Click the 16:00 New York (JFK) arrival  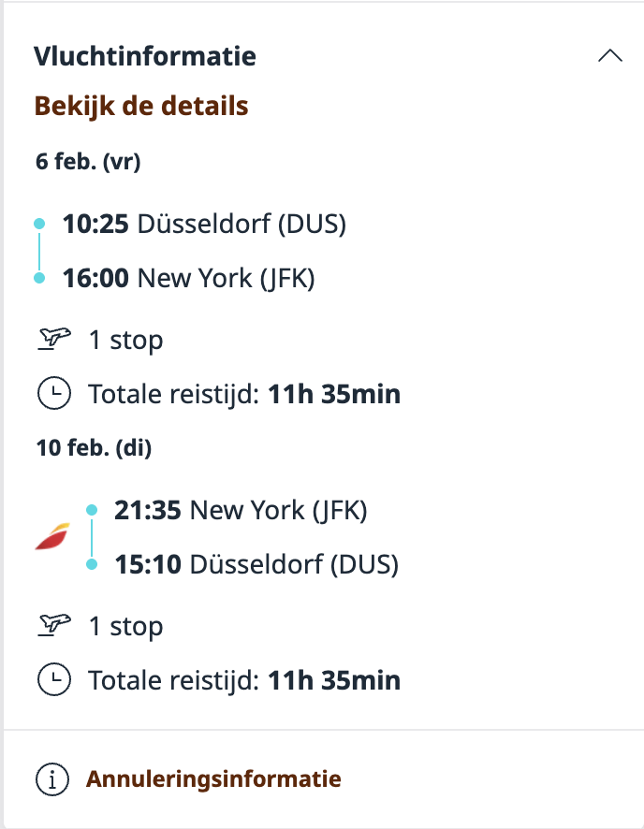tap(188, 278)
